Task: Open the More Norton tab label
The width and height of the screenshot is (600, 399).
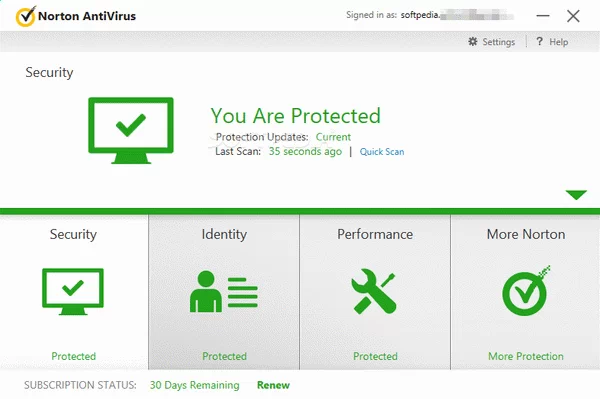Action: tap(526, 234)
